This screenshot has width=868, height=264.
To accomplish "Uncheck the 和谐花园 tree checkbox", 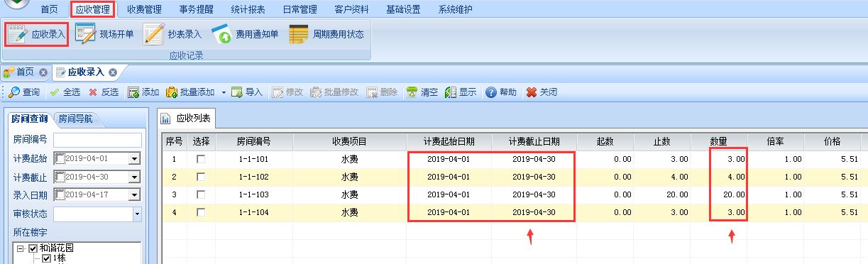I will 33,248.
